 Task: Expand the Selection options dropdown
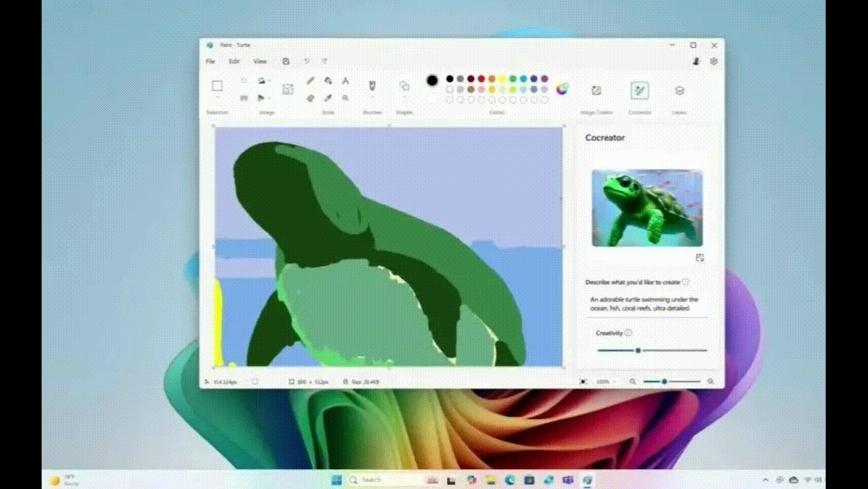(x=217, y=98)
